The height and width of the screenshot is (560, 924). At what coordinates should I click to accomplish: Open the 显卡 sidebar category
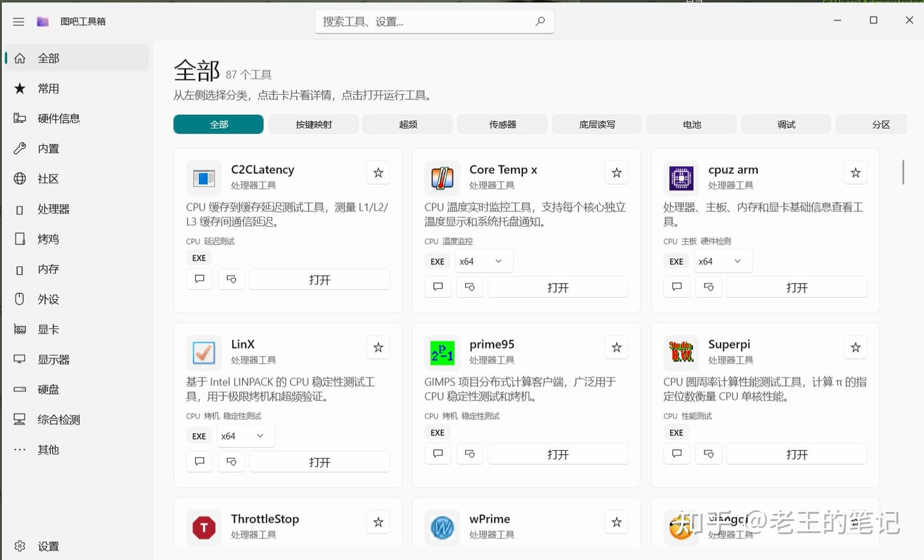click(x=76, y=330)
